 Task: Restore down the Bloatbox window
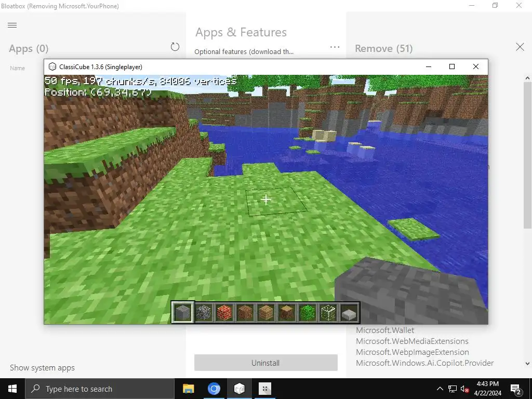click(x=495, y=5)
